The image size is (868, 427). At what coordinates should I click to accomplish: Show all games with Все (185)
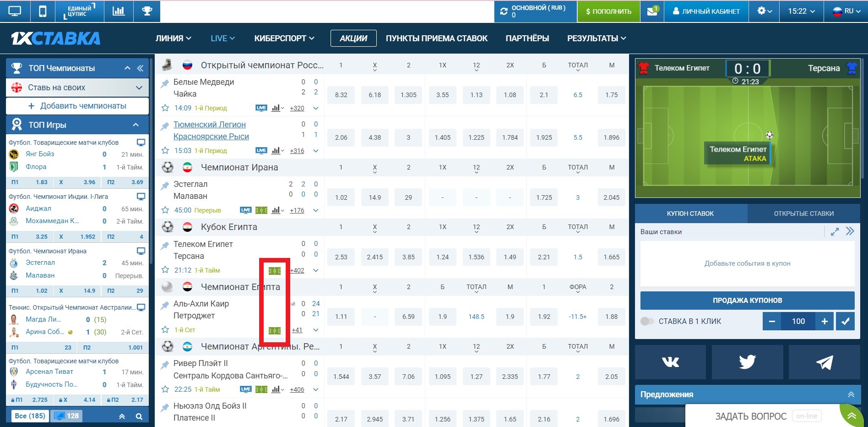pyautogui.click(x=30, y=416)
